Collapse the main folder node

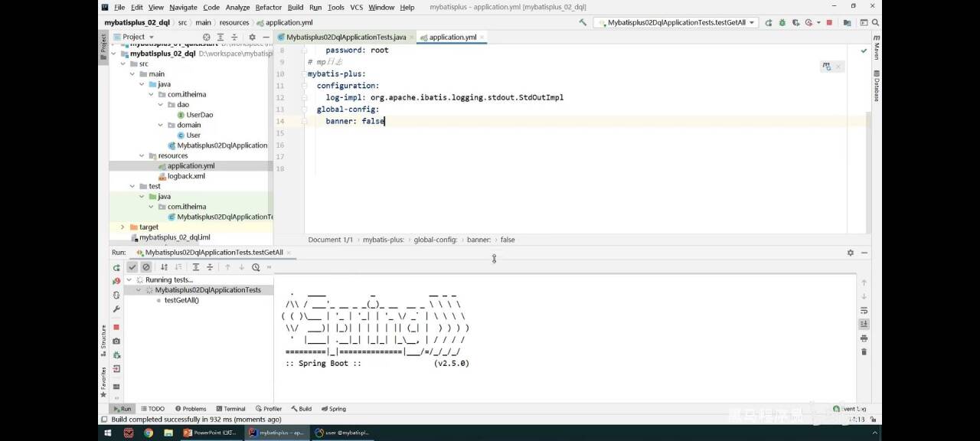point(132,74)
